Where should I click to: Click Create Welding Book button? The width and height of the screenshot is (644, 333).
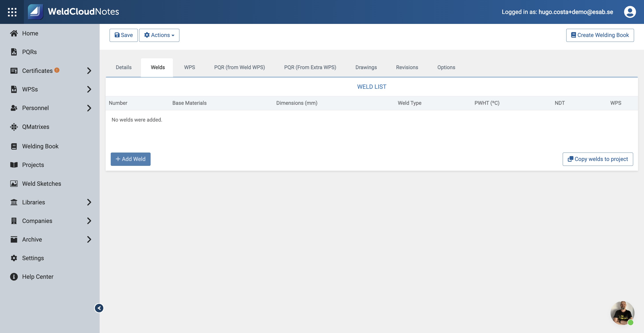tap(600, 35)
